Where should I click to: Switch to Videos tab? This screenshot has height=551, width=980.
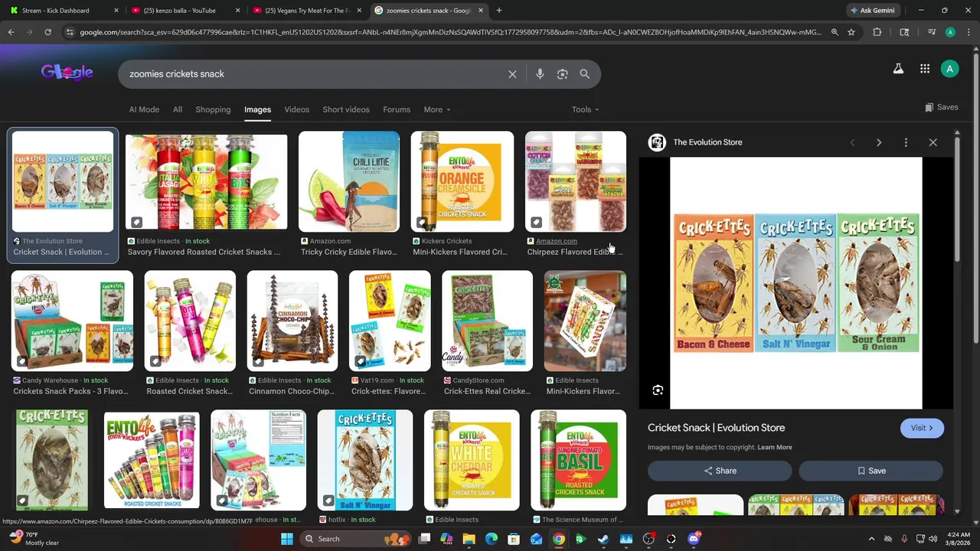(297, 109)
